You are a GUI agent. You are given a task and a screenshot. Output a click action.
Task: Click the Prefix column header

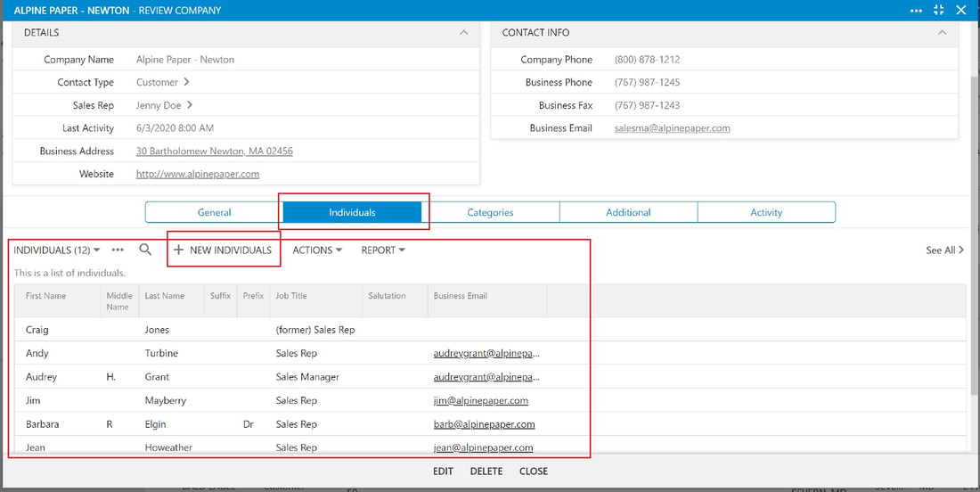(254, 296)
